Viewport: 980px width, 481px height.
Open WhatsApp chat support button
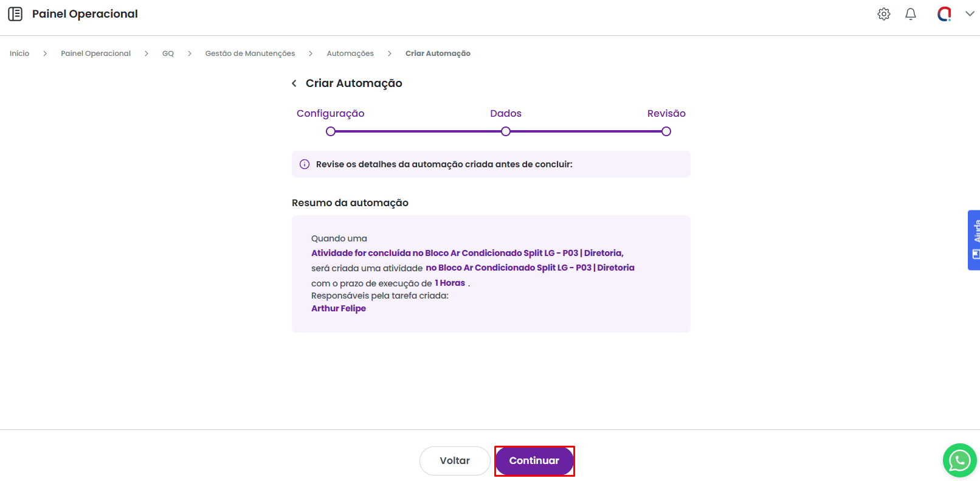coord(959,460)
